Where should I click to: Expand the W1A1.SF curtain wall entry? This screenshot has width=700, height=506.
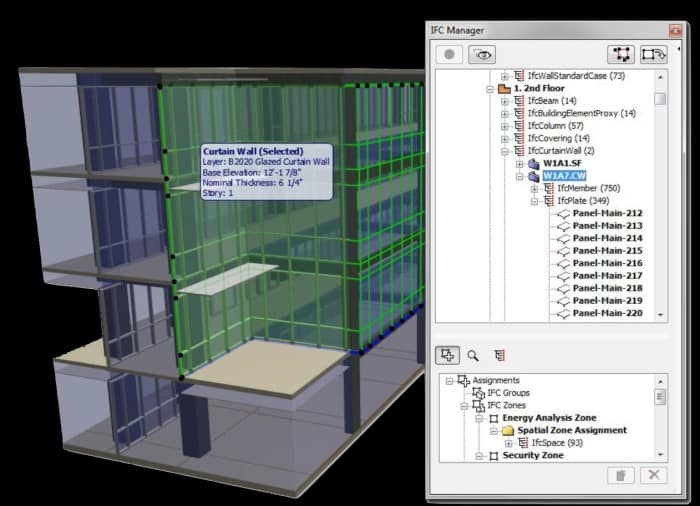(x=519, y=164)
